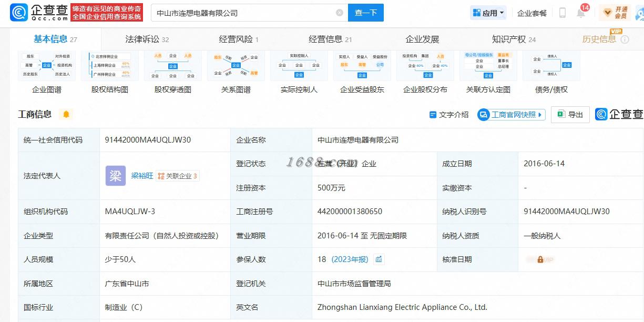This screenshot has width=644, height=322.
Task: Click the 文字介绍 link
Action: [448, 115]
